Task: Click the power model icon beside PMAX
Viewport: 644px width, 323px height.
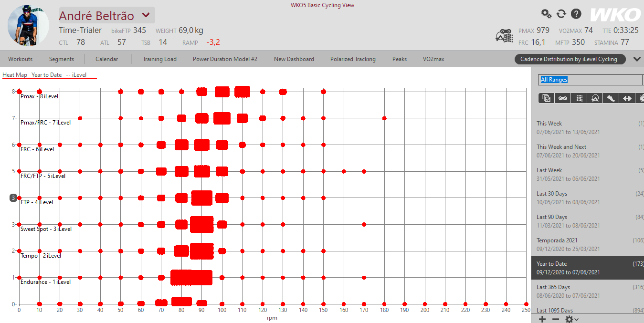Action: click(506, 36)
